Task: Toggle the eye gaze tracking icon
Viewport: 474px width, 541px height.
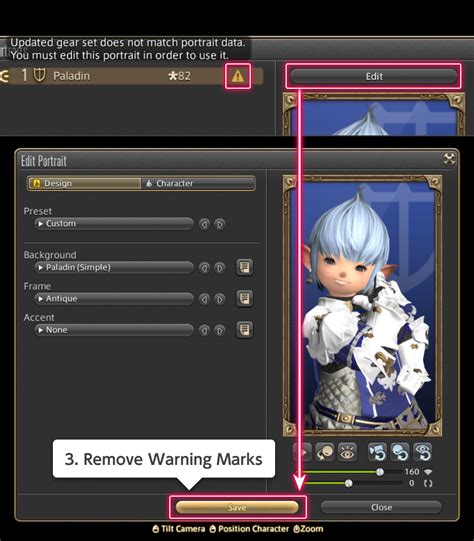Action: (347, 452)
